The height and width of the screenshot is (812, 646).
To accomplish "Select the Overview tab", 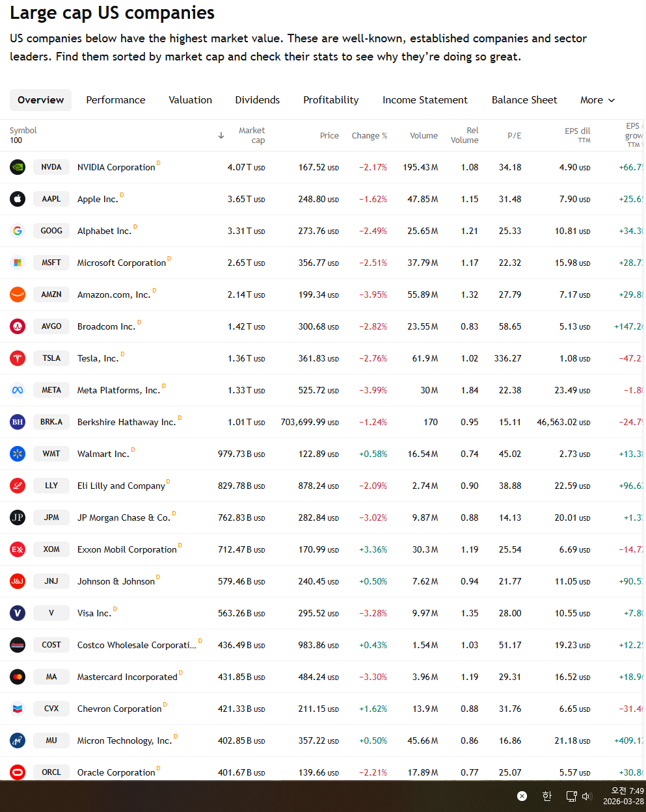I will [x=40, y=100].
